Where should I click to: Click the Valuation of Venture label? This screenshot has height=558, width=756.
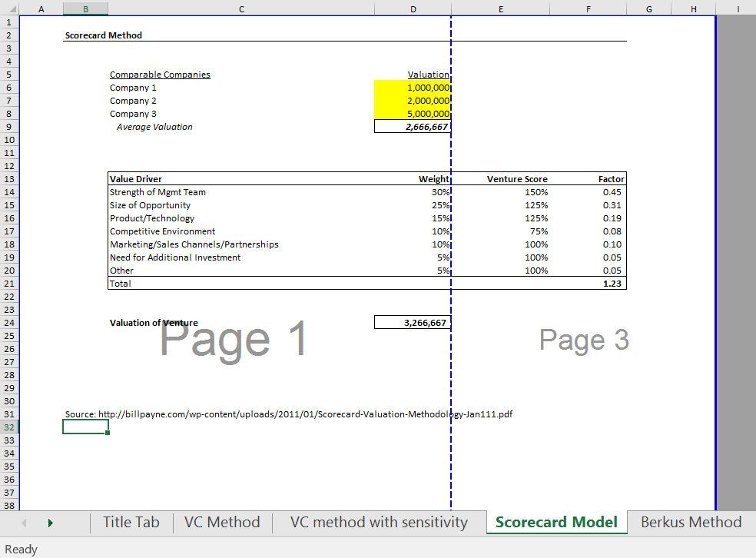[154, 323]
